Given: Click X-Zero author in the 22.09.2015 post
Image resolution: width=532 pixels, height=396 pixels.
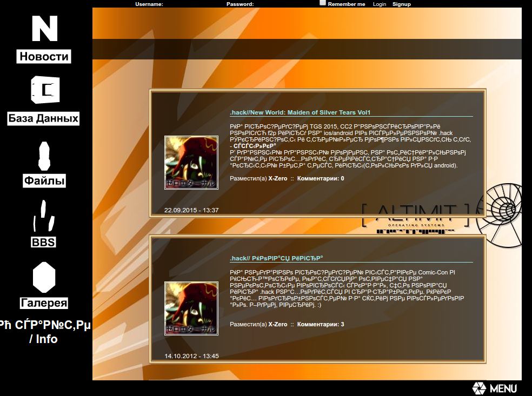Looking at the screenshot, I should click(x=277, y=178).
